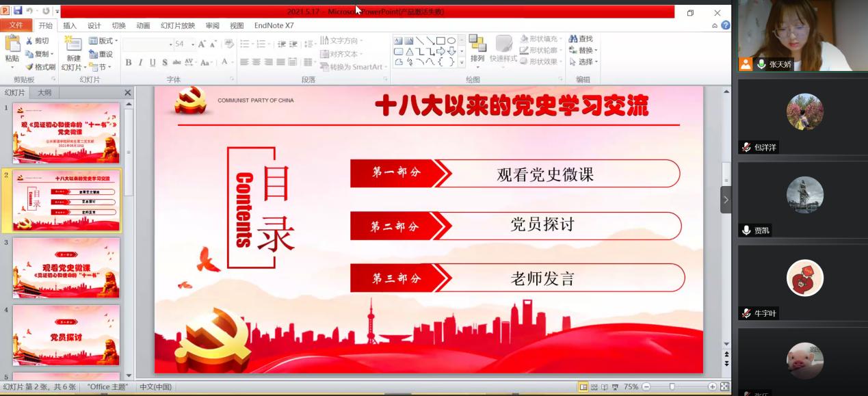
Task: Select the rectangle shape in shapes gallery
Action: click(x=440, y=41)
